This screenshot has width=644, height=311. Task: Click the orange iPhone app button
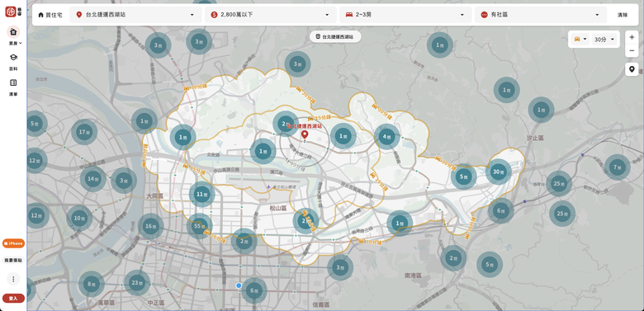click(13, 243)
